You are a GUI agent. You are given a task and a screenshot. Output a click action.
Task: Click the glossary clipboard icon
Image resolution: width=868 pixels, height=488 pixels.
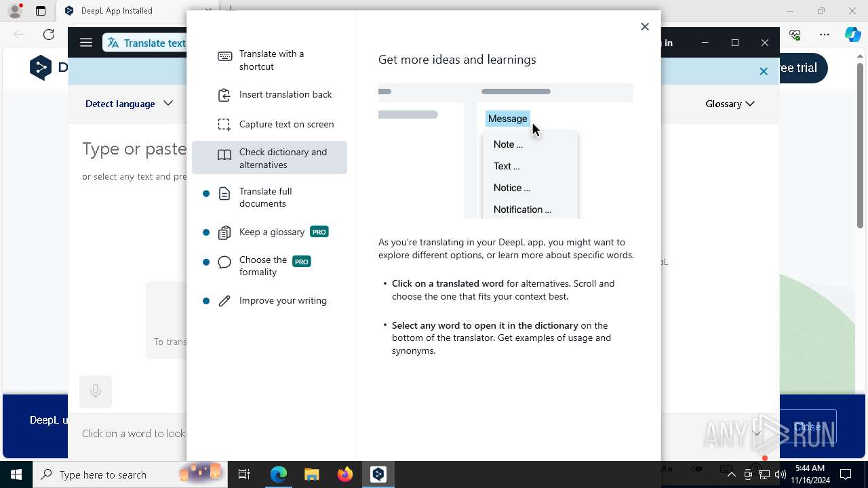click(x=224, y=232)
